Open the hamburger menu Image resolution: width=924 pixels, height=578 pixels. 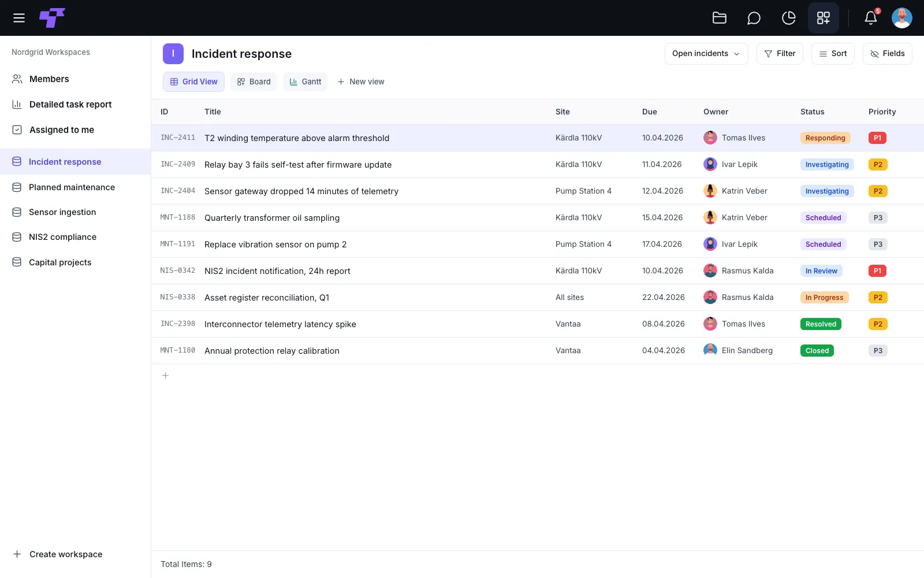point(19,18)
